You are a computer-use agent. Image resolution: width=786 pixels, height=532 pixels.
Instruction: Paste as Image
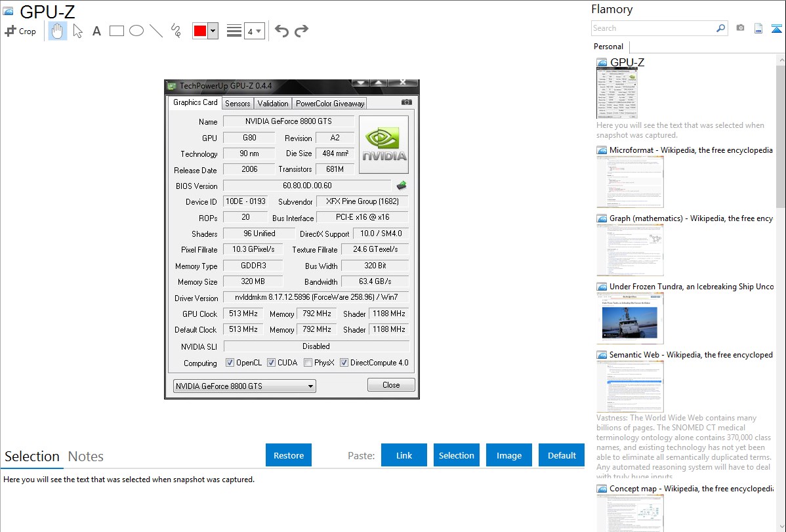click(x=509, y=455)
